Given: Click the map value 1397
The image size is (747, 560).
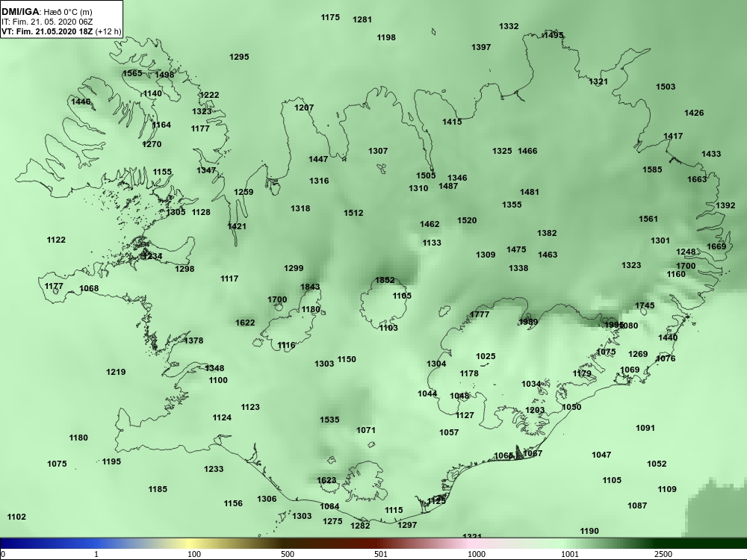Looking at the screenshot, I should point(481,47).
